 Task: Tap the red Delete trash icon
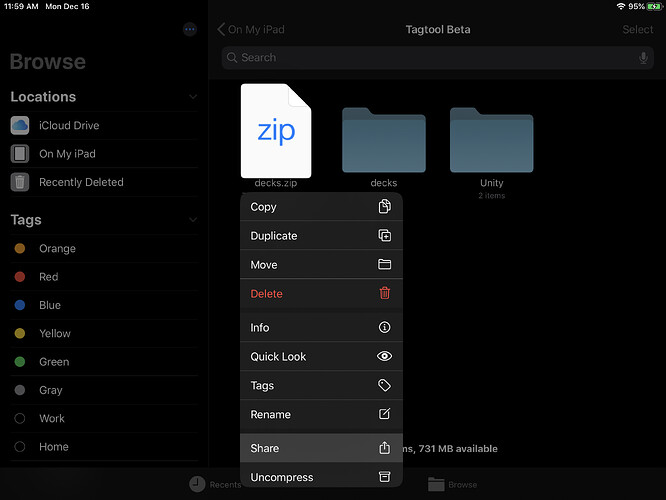(384, 294)
